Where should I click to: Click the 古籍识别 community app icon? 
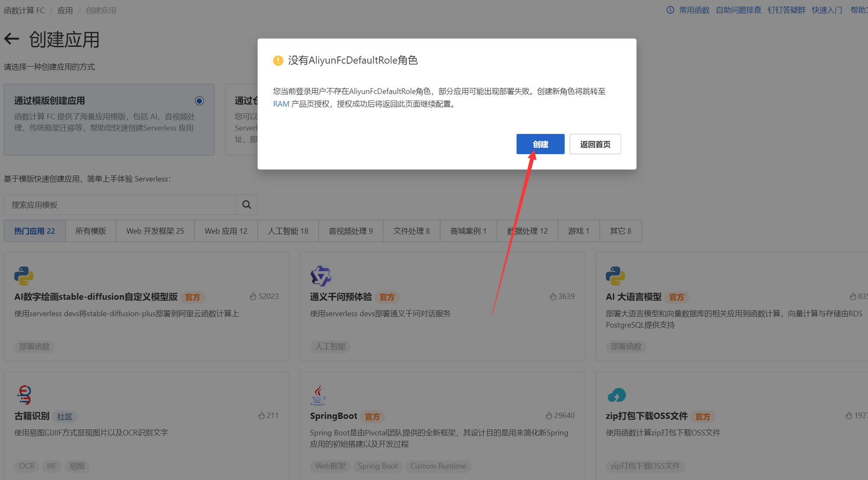24,395
